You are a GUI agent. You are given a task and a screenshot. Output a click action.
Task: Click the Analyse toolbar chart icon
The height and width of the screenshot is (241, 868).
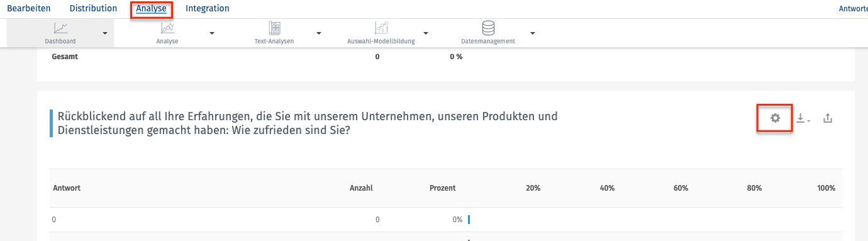(x=167, y=28)
